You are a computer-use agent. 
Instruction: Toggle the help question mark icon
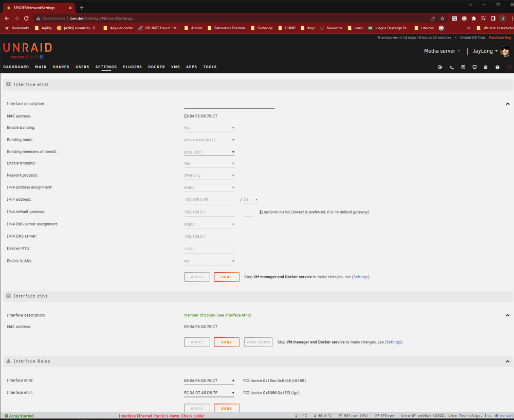497,67
